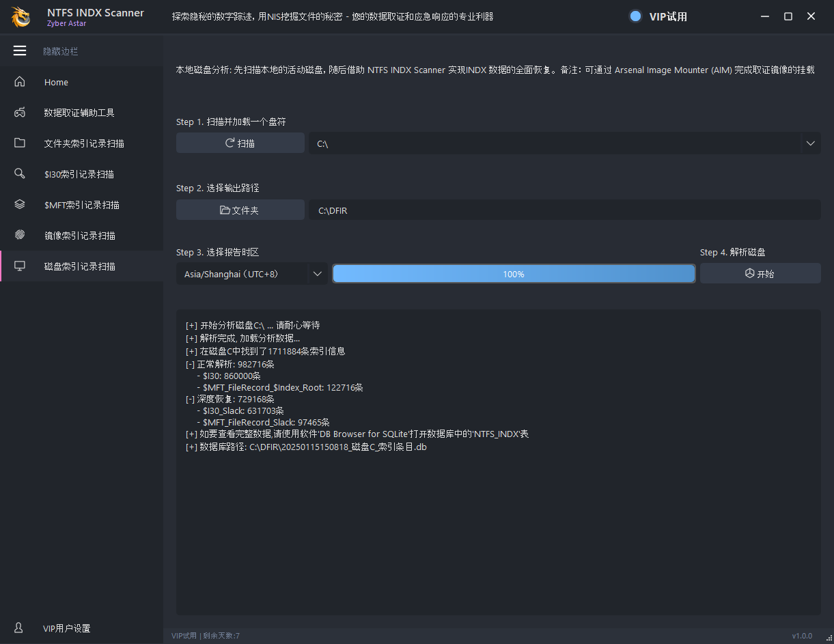
Task: Expand drive dropdown chevron arrow
Action: click(811, 143)
